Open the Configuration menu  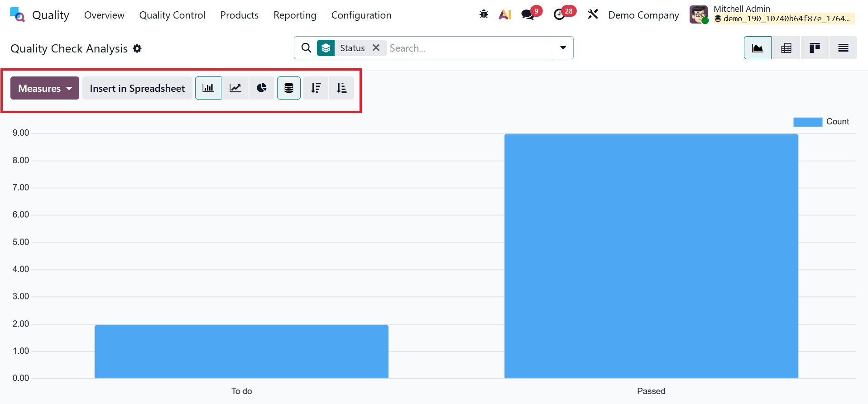pos(361,15)
